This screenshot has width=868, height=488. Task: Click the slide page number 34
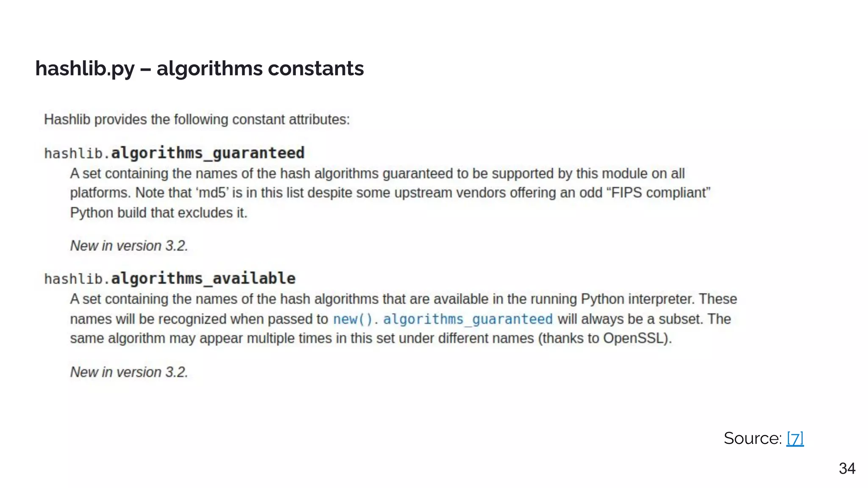click(847, 469)
